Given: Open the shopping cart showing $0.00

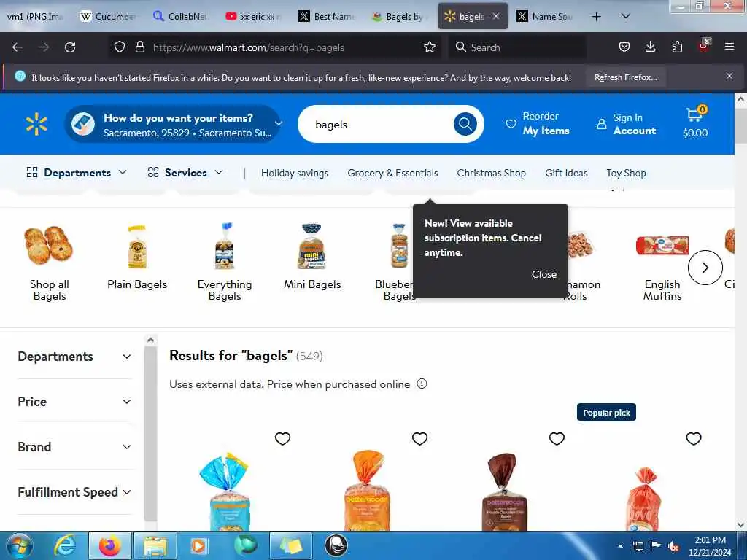Looking at the screenshot, I should click(x=695, y=122).
